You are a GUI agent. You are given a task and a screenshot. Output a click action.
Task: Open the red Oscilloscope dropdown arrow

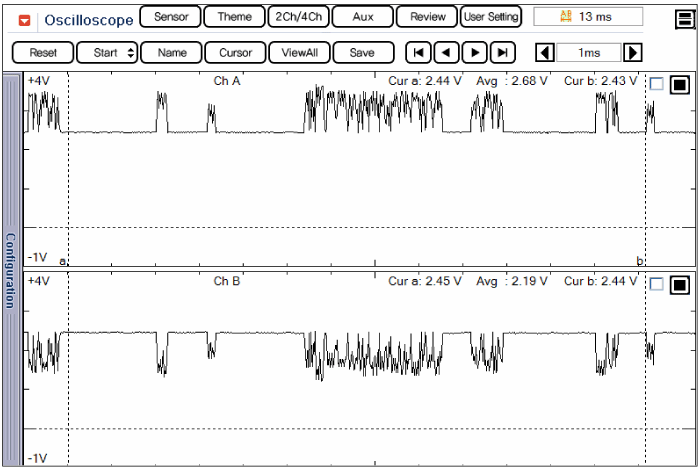click(24, 20)
